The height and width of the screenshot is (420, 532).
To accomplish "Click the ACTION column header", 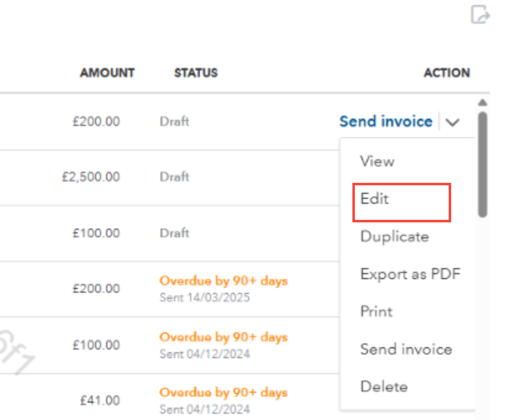I will pyautogui.click(x=447, y=73).
